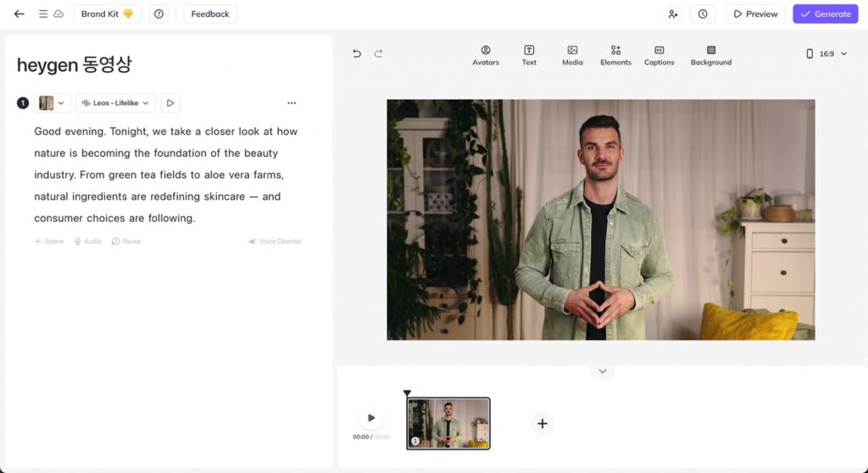Open the Captions tool
The image size is (868, 473).
(x=659, y=55)
